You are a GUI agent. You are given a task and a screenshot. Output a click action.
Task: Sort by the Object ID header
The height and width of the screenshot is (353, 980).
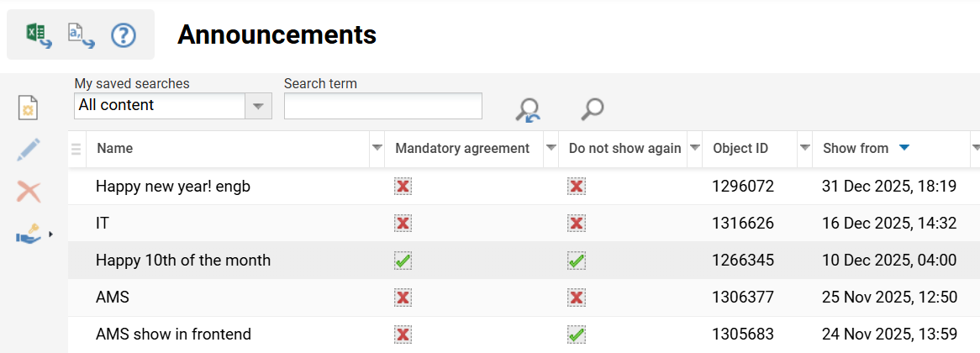[740, 149]
